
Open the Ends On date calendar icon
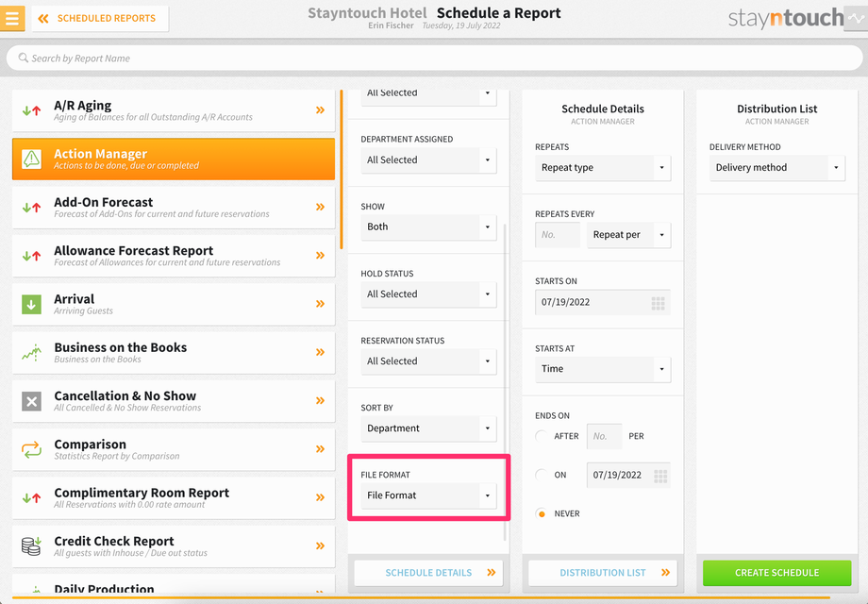click(660, 476)
